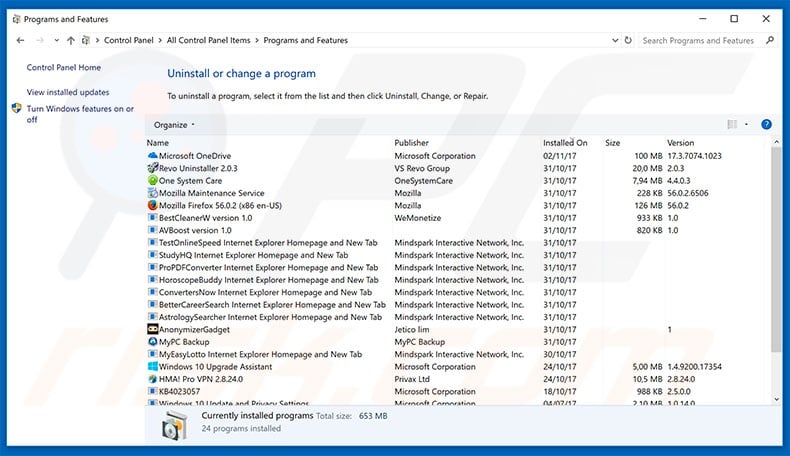The image size is (790, 456).
Task: Click the Revo Uninstaller 2.0.3 icon
Action: coord(153,168)
